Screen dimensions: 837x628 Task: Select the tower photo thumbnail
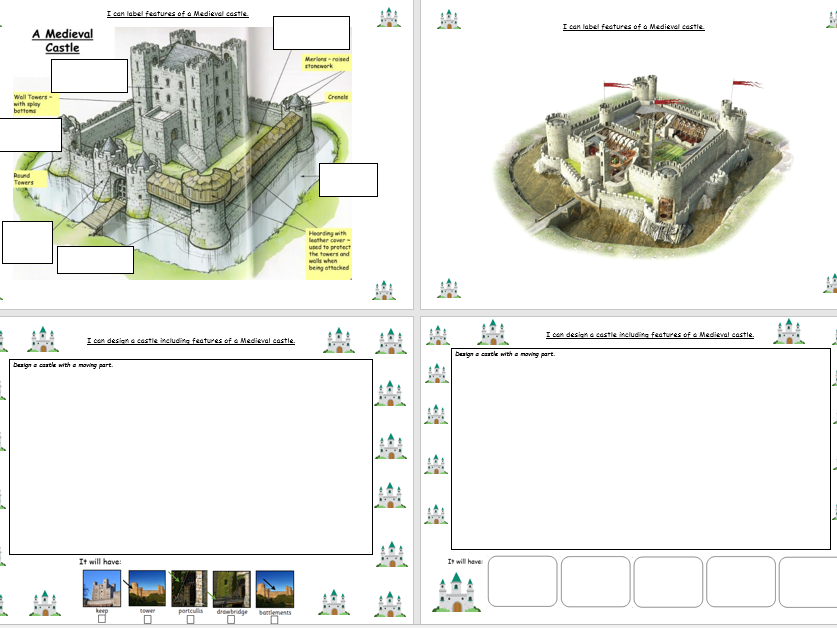pos(147,588)
